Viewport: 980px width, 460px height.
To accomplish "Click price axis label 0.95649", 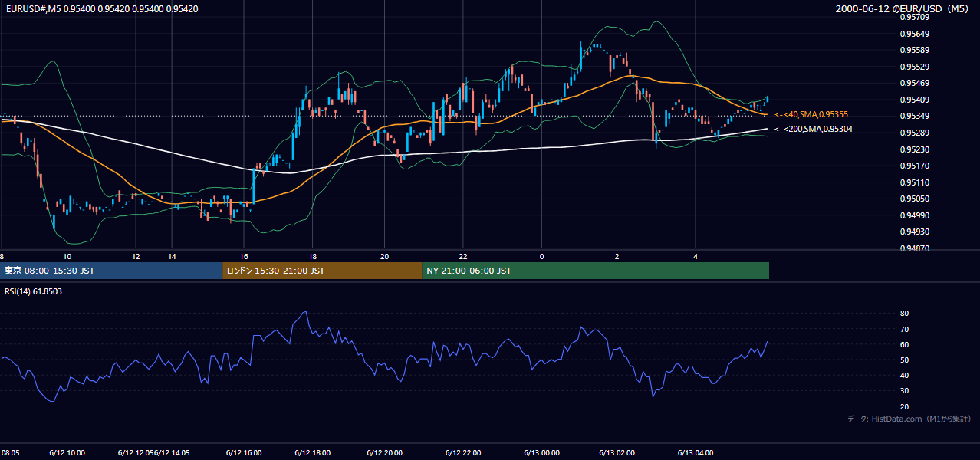I will pos(915,34).
